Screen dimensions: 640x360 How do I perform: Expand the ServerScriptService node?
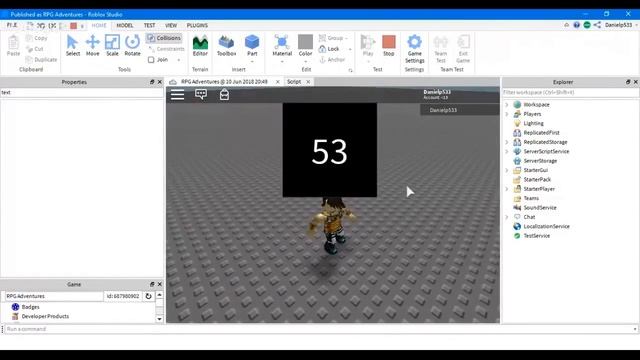pos(507,151)
